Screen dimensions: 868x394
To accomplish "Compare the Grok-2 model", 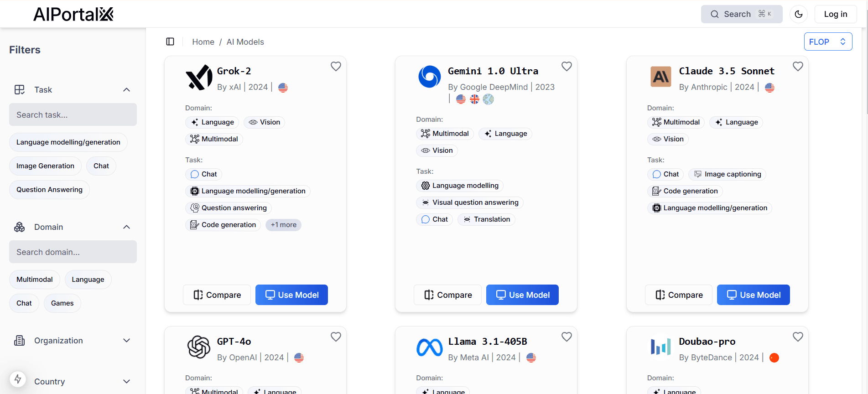I will coord(217,295).
